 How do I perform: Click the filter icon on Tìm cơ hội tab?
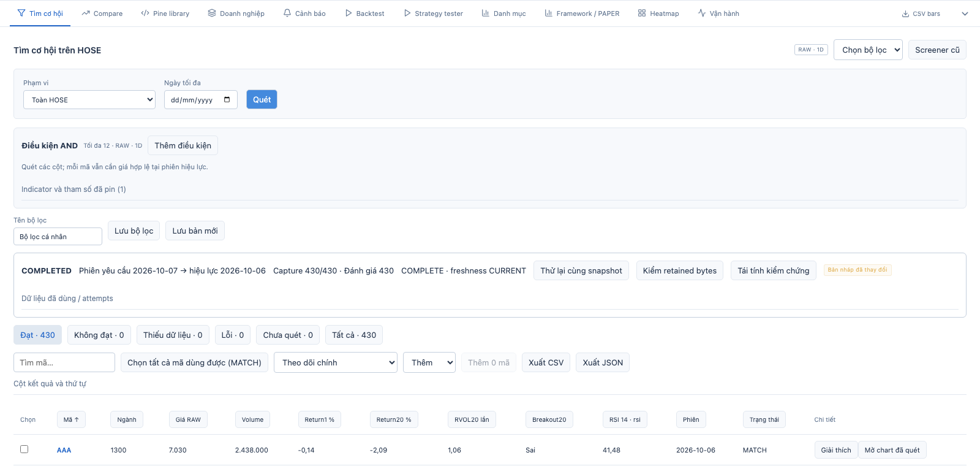coord(21,13)
